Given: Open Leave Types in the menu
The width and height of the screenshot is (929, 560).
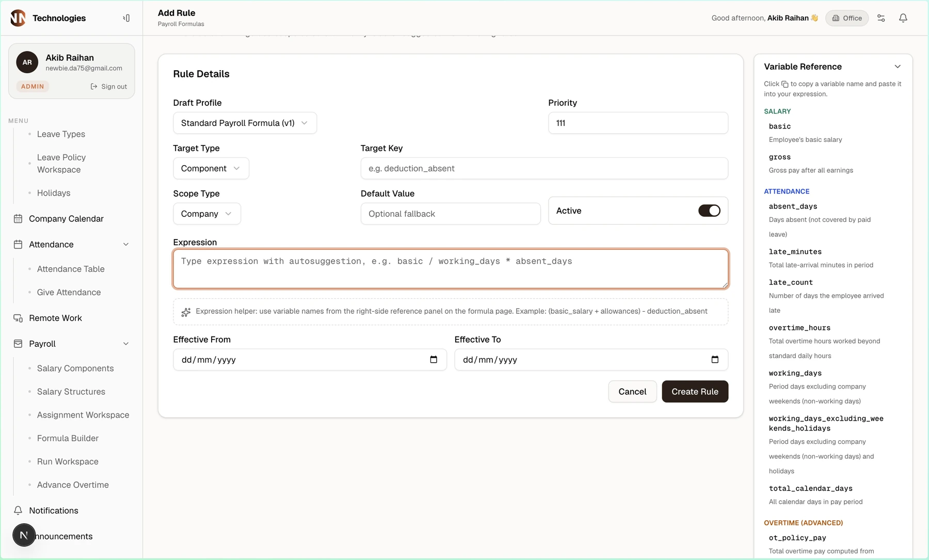Looking at the screenshot, I should pos(61,134).
